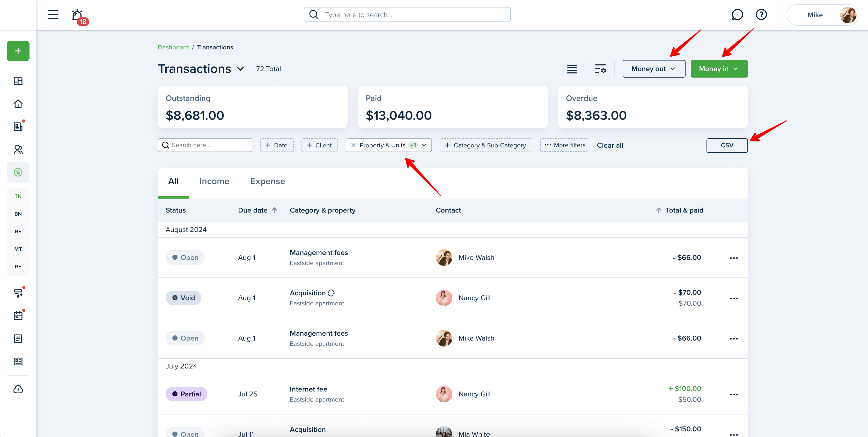Click the Overdue $8,363.00 card
The image size is (868, 437).
(x=653, y=107)
